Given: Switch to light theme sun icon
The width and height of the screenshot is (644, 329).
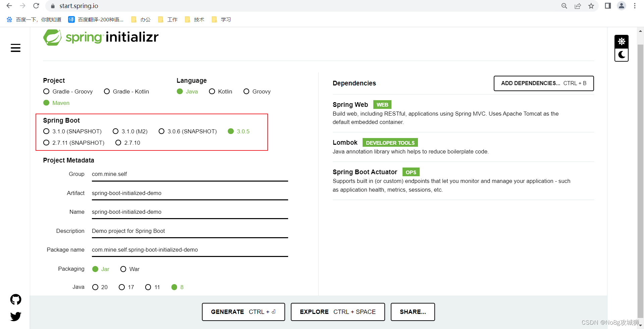Looking at the screenshot, I should click(x=622, y=42).
